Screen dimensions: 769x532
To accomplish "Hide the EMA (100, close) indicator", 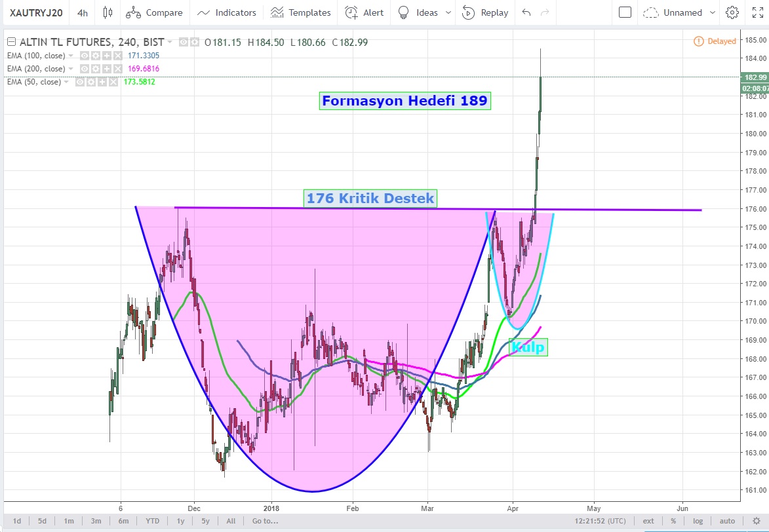I will tap(85, 56).
